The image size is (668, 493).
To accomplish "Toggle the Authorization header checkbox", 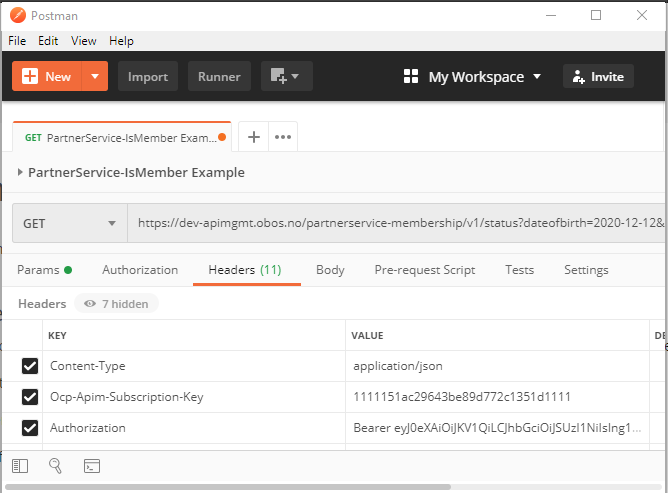I will [x=30, y=428].
